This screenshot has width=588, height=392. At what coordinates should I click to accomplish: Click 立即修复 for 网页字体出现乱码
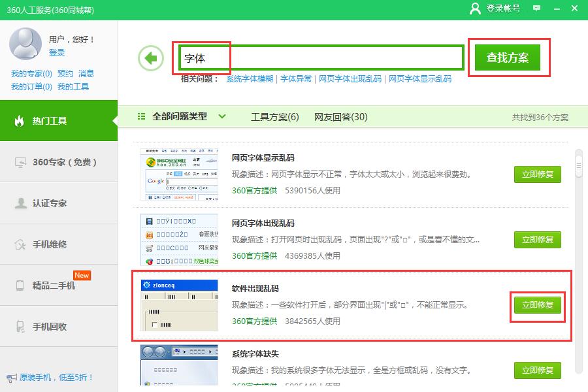click(538, 240)
